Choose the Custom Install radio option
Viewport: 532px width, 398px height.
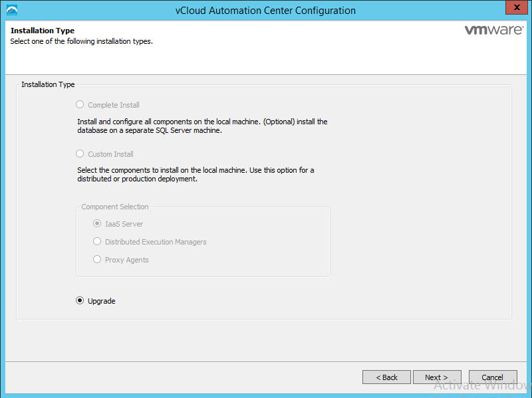tap(80, 154)
